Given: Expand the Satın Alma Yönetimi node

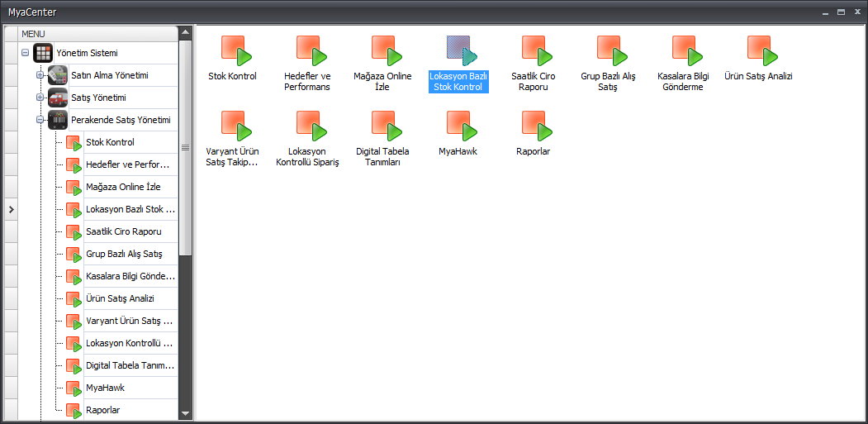Looking at the screenshot, I should [x=40, y=75].
